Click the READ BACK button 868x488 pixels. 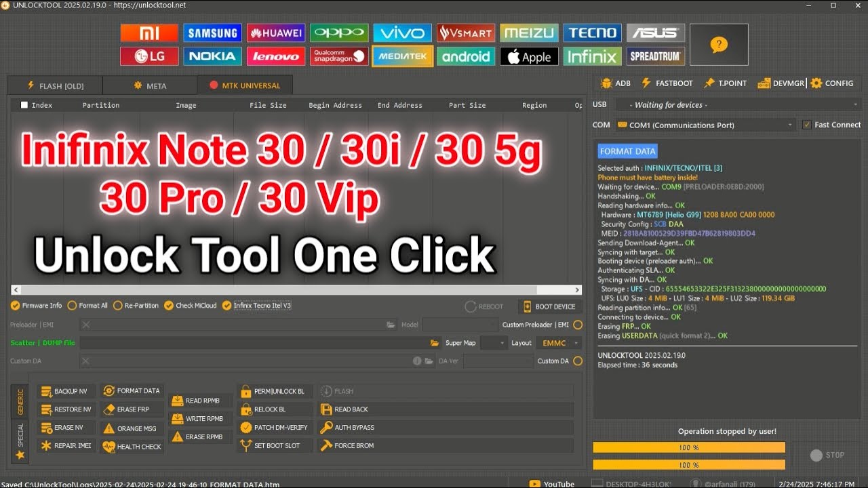point(446,409)
